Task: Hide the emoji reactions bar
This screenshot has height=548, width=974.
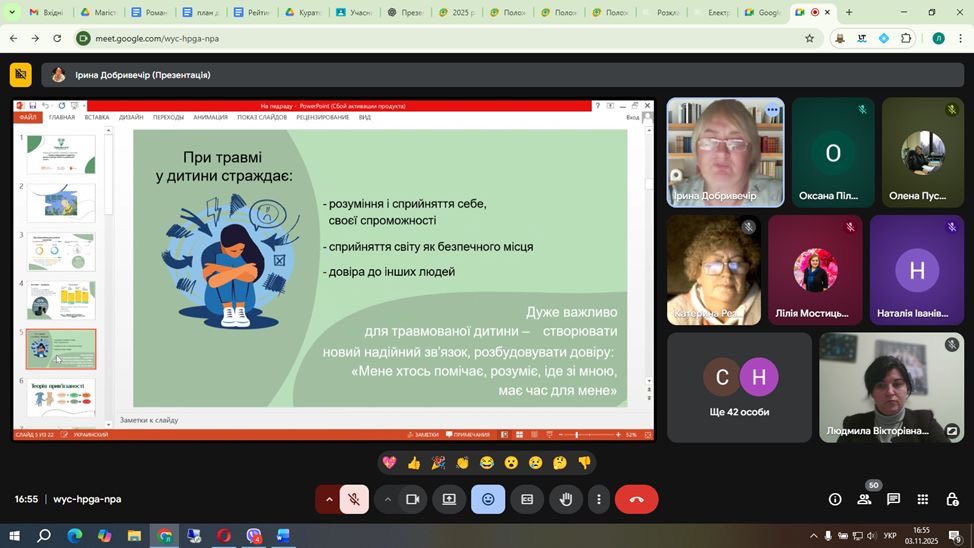Action: coord(488,500)
